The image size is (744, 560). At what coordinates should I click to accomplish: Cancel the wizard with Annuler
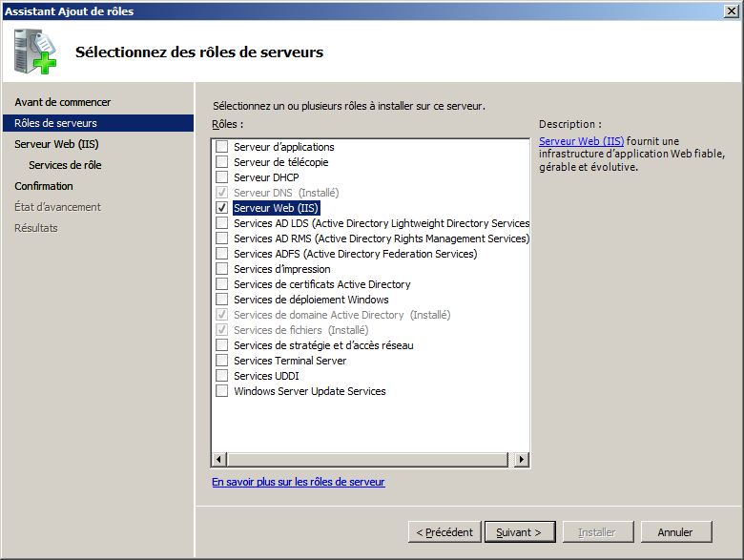click(x=674, y=532)
